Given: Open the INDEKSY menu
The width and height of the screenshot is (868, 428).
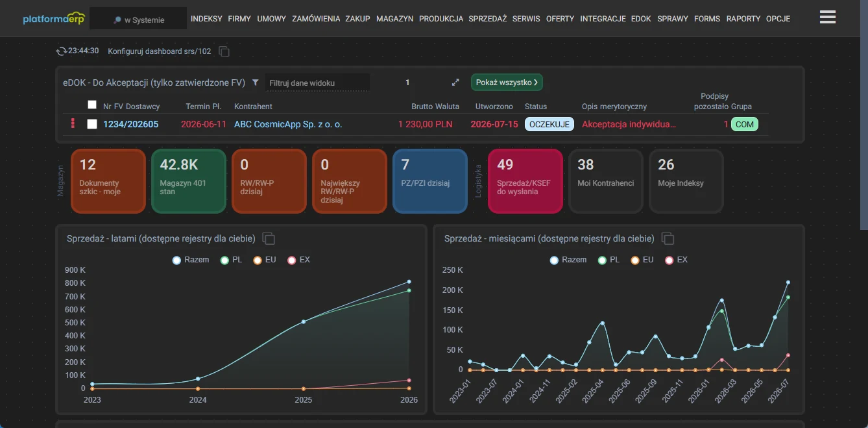Looking at the screenshot, I should [206, 19].
